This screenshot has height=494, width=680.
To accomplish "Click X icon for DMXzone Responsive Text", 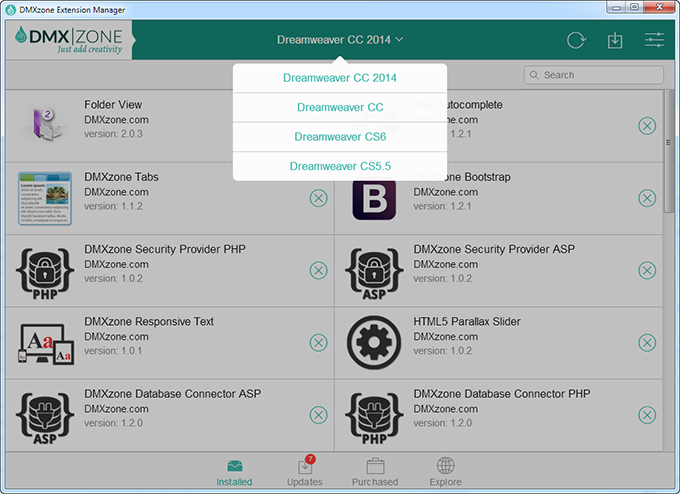I will [x=318, y=343].
